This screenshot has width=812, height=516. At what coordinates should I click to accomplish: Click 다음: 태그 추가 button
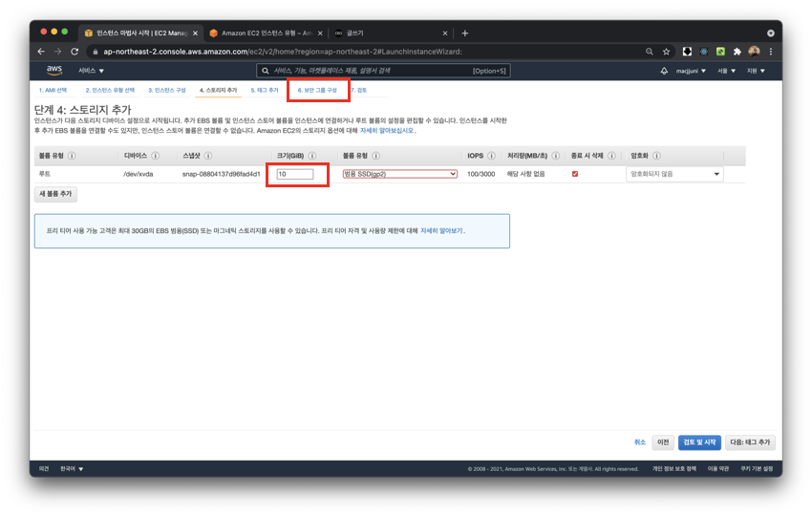pyautogui.click(x=750, y=442)
